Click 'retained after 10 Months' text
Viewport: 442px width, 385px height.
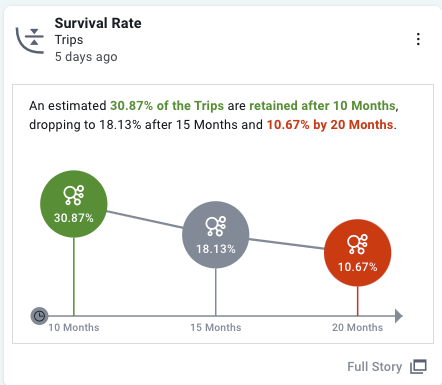point(322,106)
